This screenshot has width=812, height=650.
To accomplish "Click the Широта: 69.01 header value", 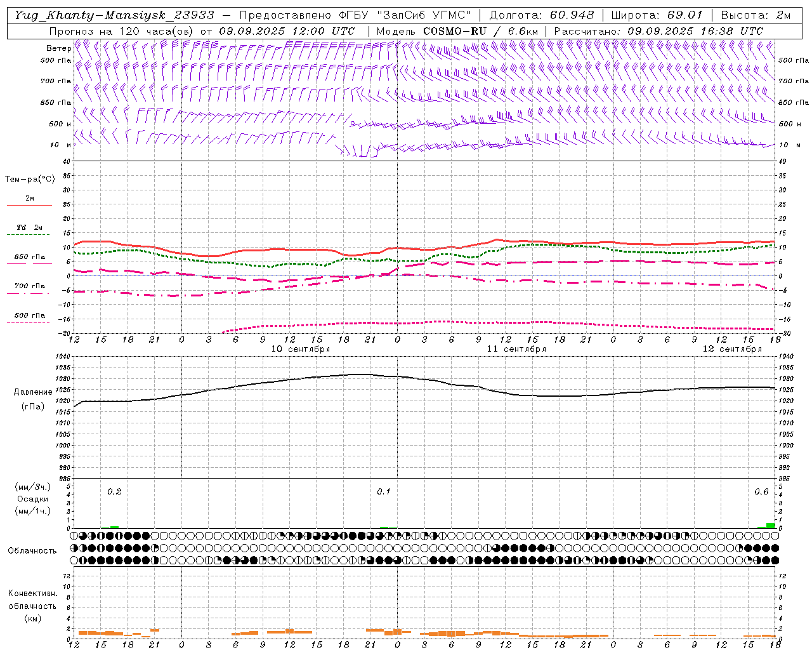I will [x=657, y=15].
